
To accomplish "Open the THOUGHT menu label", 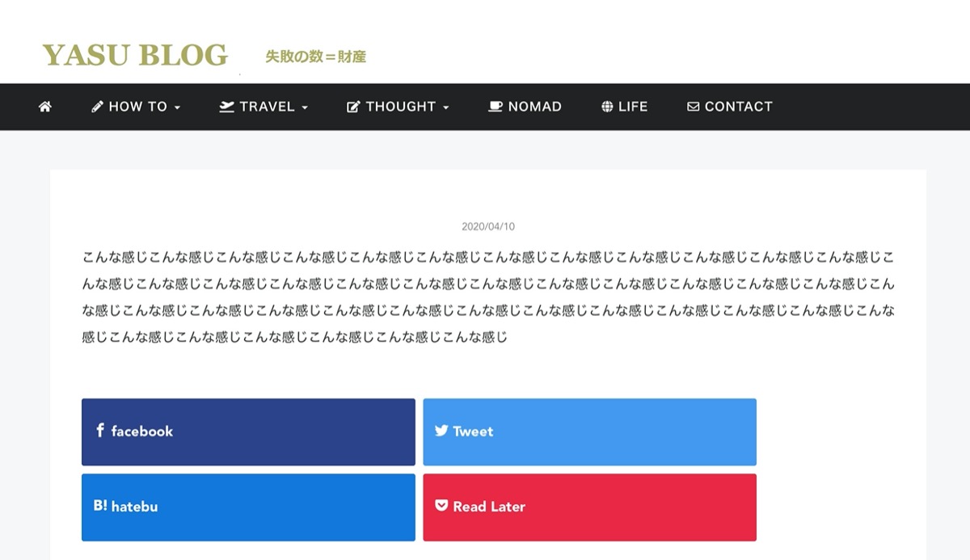I will (401, 107).
